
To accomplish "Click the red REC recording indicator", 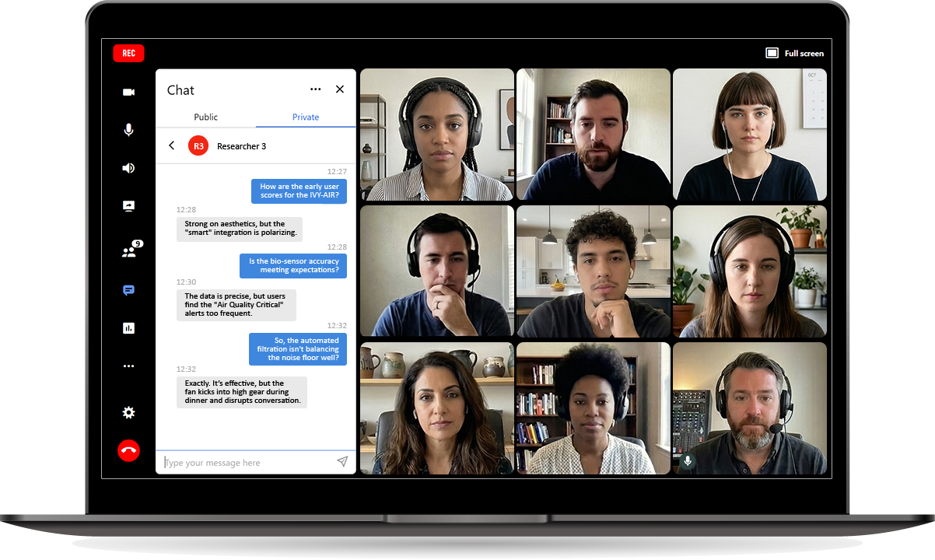I will [x=128, y=54].
